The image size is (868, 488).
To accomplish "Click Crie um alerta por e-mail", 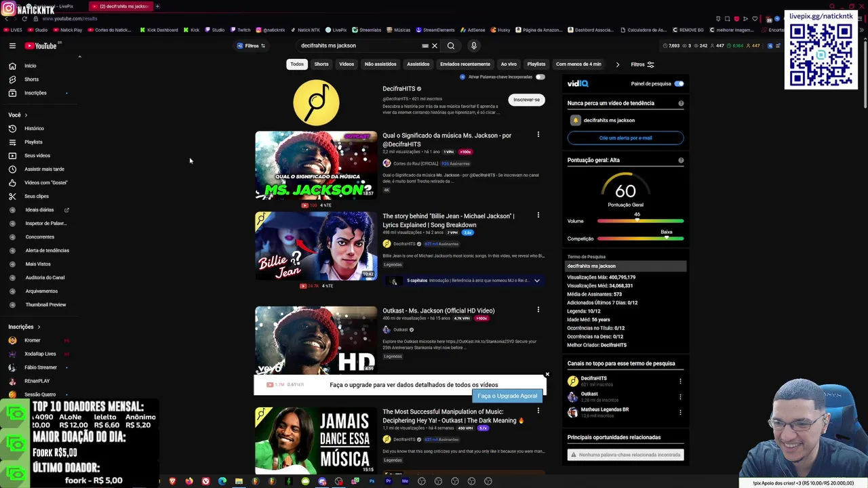I will coord(625,138).
